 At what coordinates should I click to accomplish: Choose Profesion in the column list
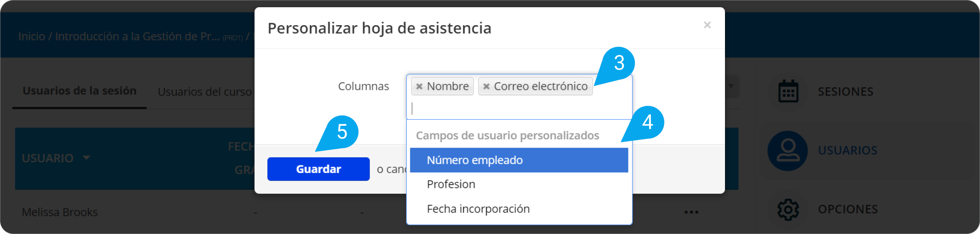click(519, 185)
